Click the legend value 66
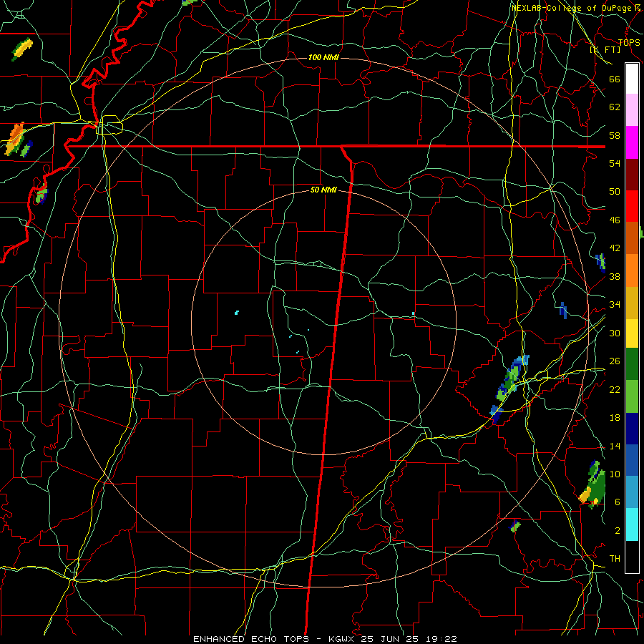644x644 pixels. click(x=615, y=79)
